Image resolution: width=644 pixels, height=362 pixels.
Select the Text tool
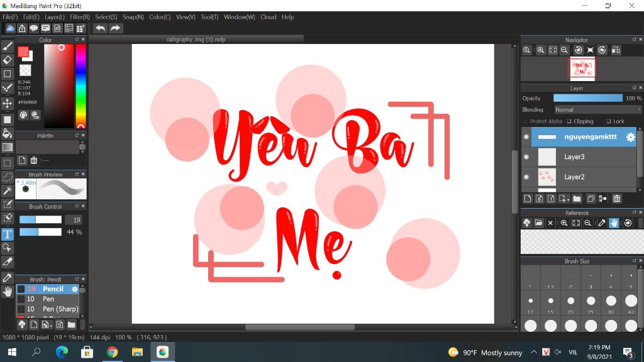pos(8,234)
